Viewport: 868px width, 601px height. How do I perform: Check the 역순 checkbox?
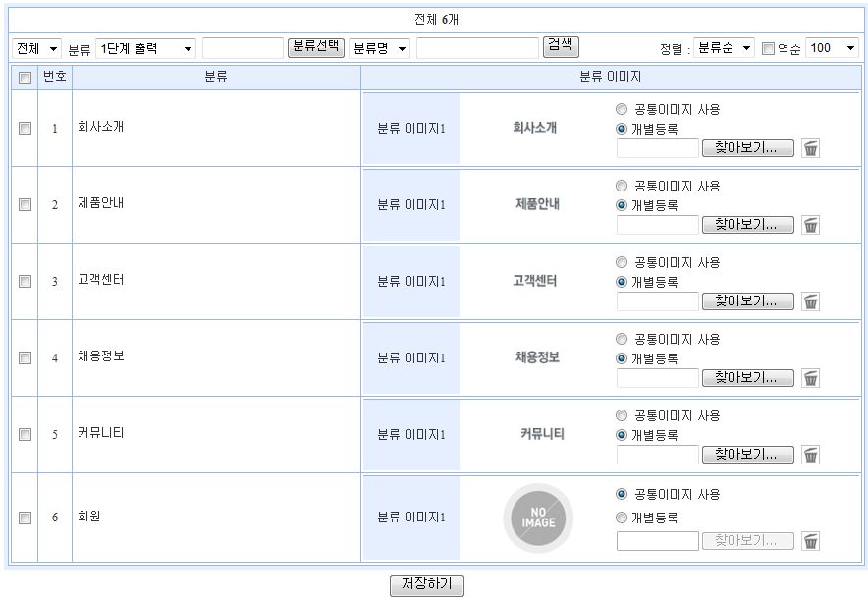point(768,48)
